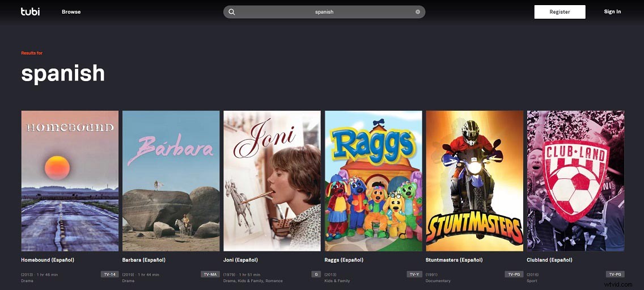Click the large 'spanish' results heading

(63, 73)
